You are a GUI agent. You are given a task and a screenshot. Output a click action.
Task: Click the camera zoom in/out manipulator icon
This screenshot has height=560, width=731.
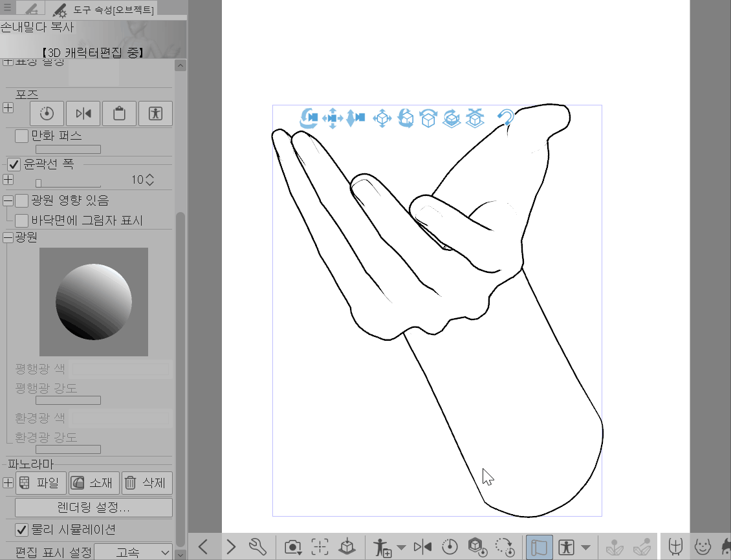[356, 118]
